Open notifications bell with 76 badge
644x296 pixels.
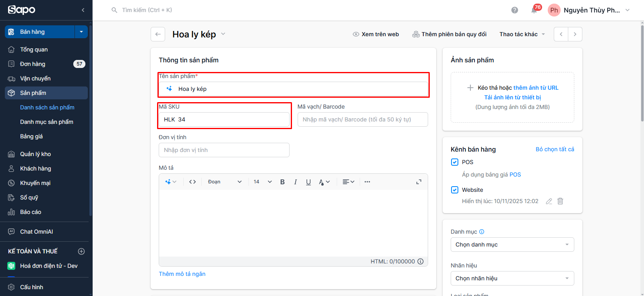click(534, 10)
